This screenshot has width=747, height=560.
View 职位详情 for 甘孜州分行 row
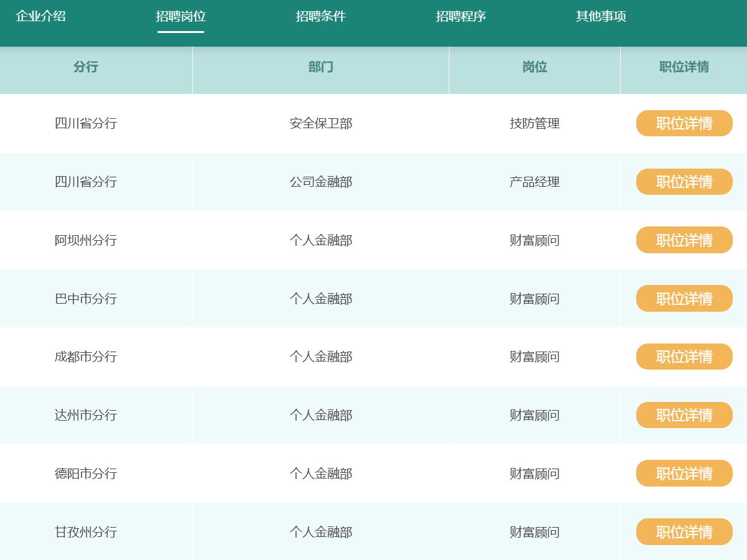click(x=684, y=532)
